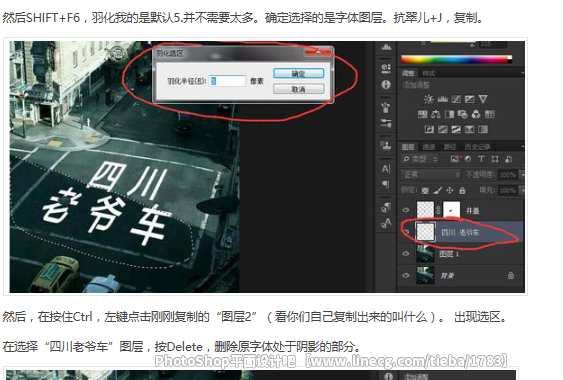Screen dimensions: 563x380
Task: Switch to the 图层 tab
Action: pyautogui.click(x=408, y=147)
